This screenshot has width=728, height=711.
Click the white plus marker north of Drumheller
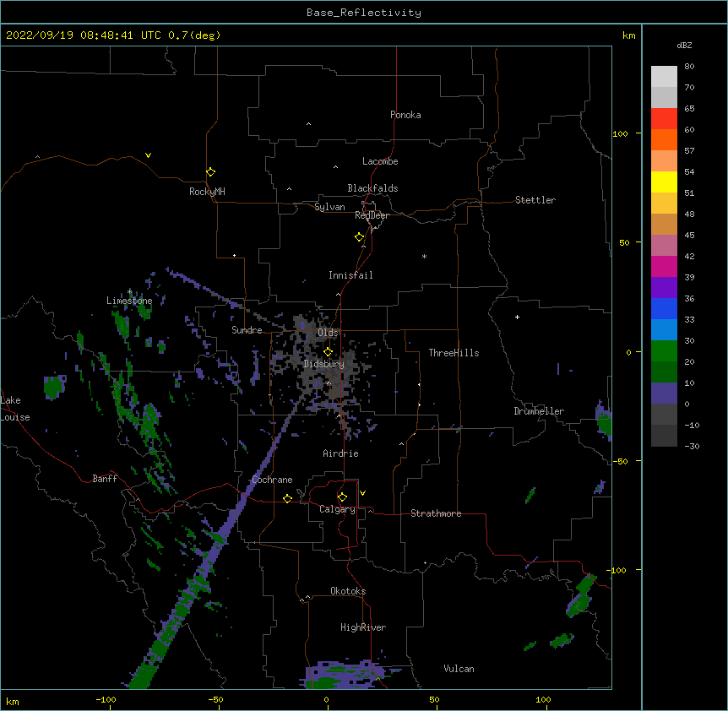tap(517, 317)
